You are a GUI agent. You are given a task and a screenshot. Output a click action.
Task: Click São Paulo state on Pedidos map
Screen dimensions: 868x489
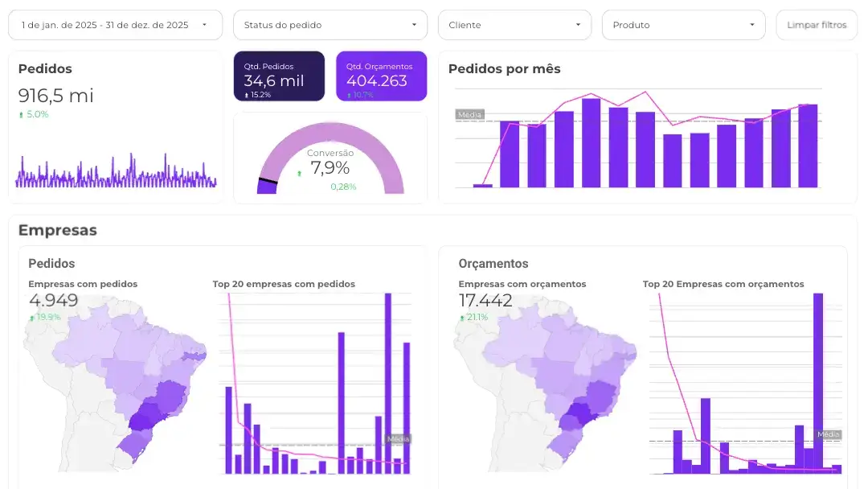(145, 418)
